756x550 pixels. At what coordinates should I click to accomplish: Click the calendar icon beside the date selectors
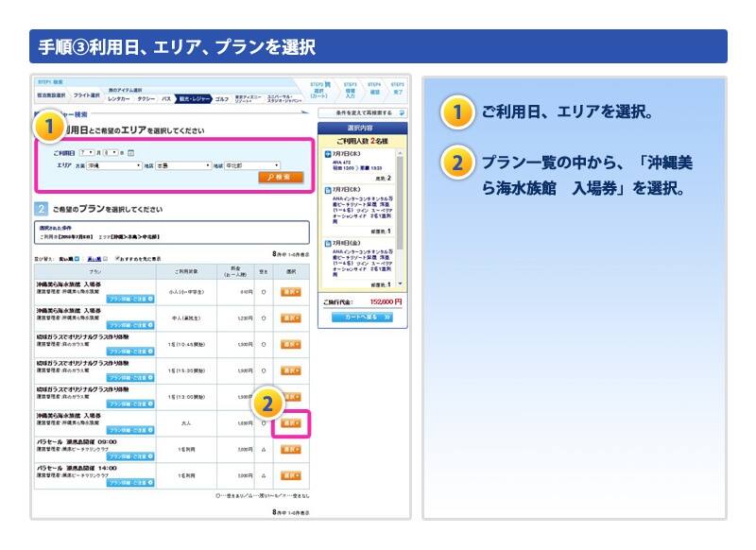[131, 151]
